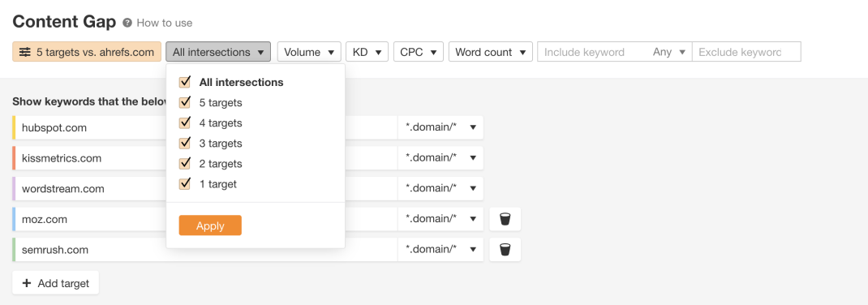Viewport: 868px width, 305px height.
Task: Uncheck the All intersections checkbox
Action: tap(185, 83)
